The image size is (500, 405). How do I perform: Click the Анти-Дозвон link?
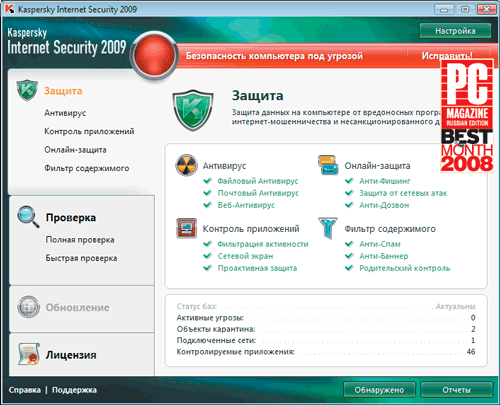[x=384, y=205]
